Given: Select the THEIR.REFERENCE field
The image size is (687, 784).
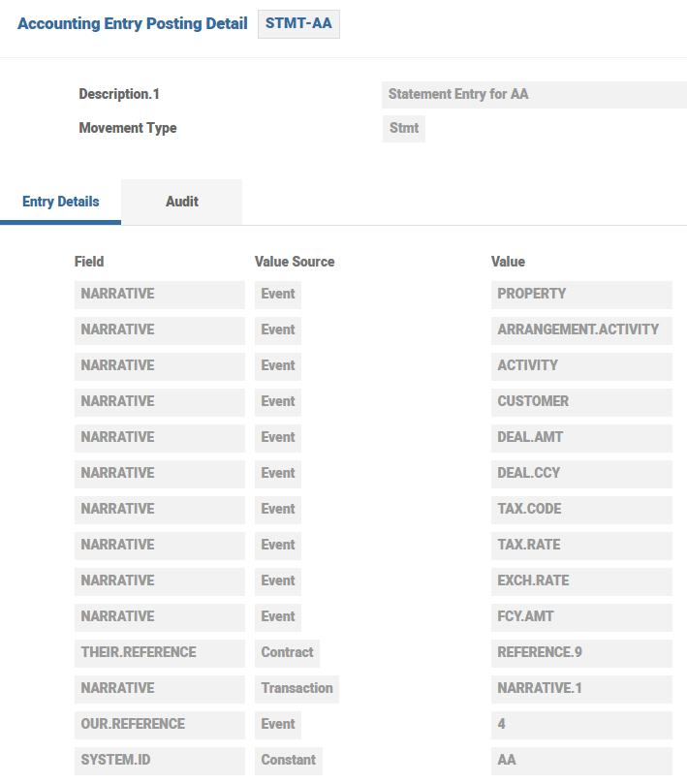Looking at the screenshot, I should click(159, 653).
